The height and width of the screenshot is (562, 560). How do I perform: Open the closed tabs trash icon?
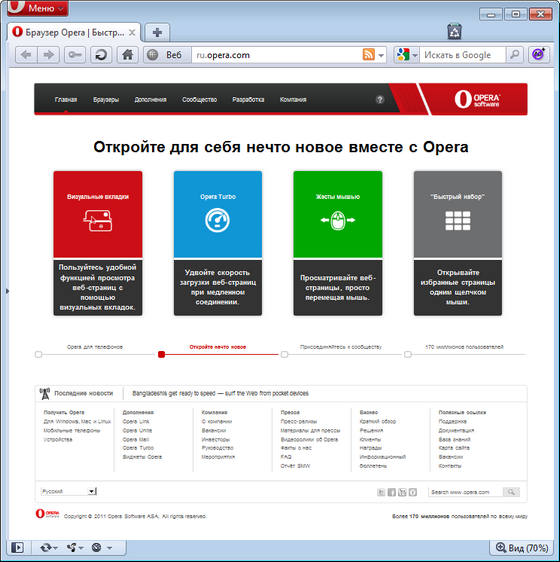click(x=454, y=31)
